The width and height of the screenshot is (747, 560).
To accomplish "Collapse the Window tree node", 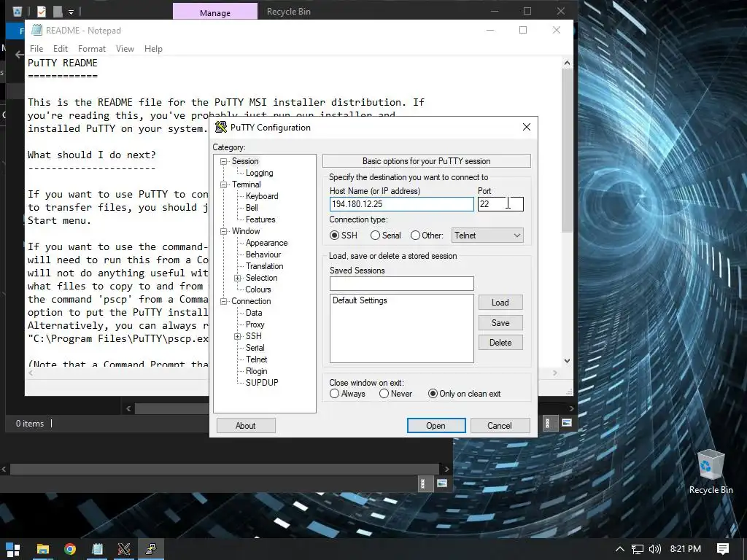I will [x=223, y=231].
